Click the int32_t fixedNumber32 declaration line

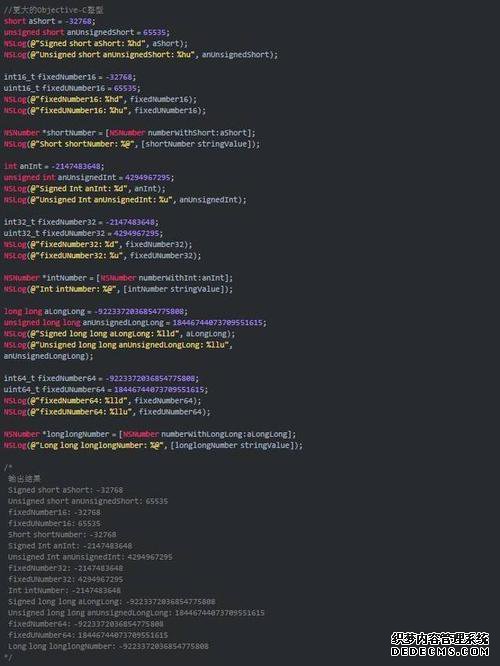[x=82, y=222]
